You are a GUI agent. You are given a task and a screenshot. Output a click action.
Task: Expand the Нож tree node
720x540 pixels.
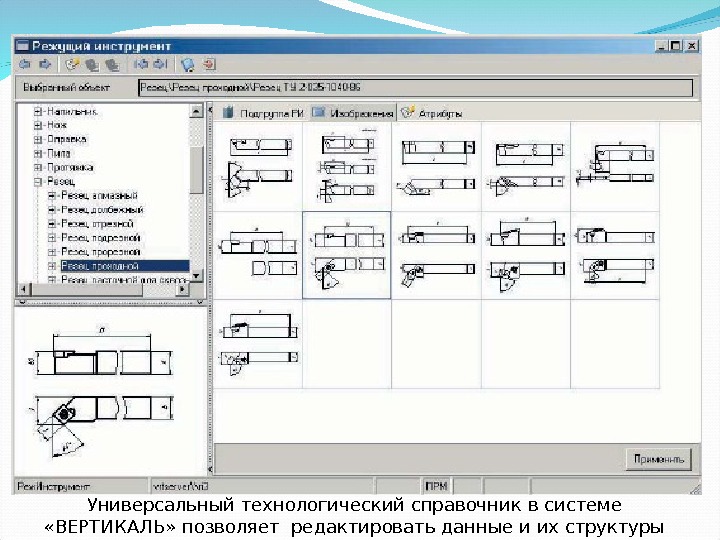point(38,125)
